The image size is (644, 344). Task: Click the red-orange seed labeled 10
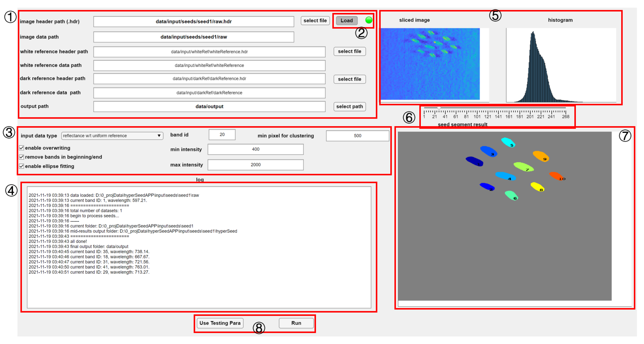(x=556, y=176)
